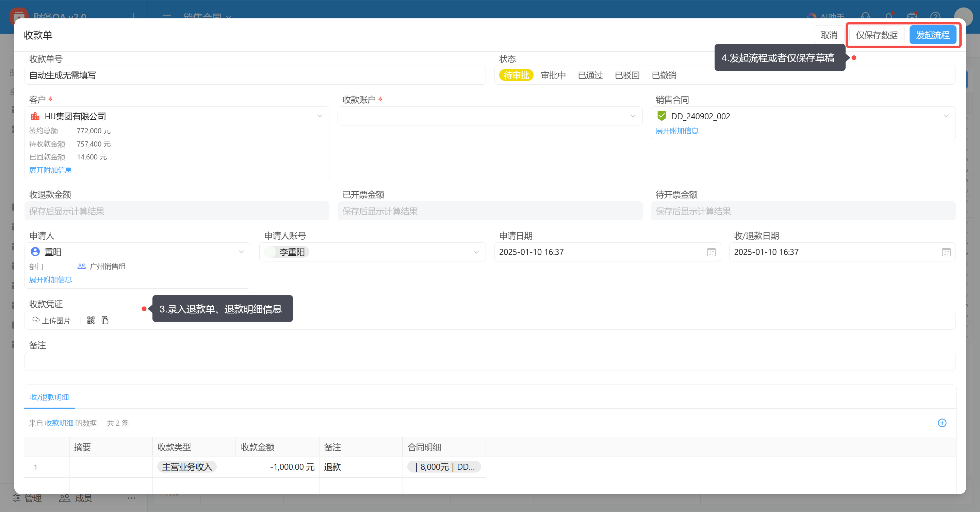This screenshot has height=512, width=980.
Task: Click the green shield icon beside DD_240902_002
Action: (x=661, y=116)
